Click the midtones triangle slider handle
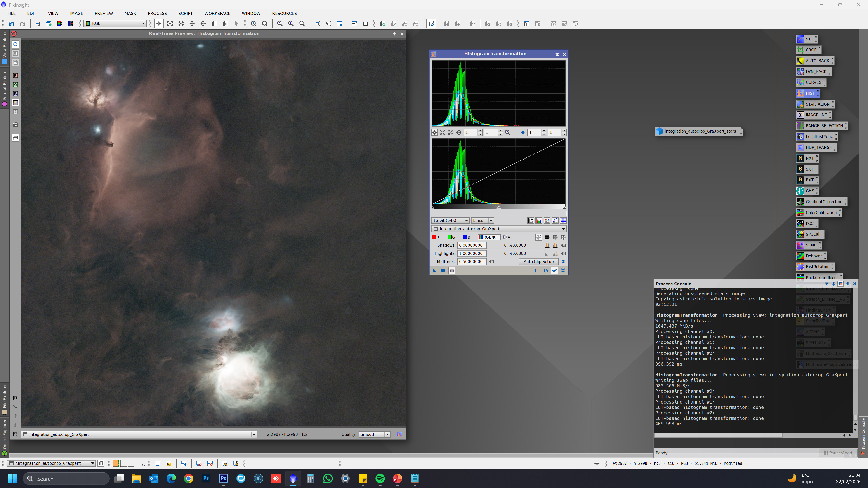 (x=499, y=207)
